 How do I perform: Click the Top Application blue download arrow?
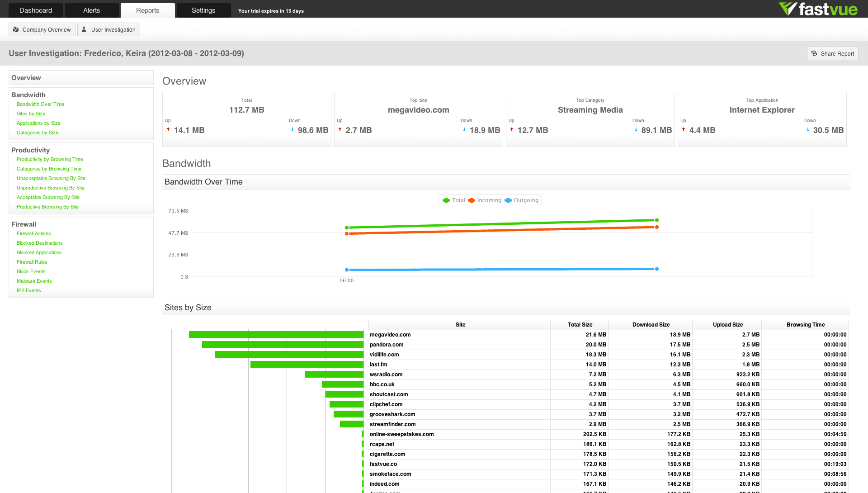808,130
